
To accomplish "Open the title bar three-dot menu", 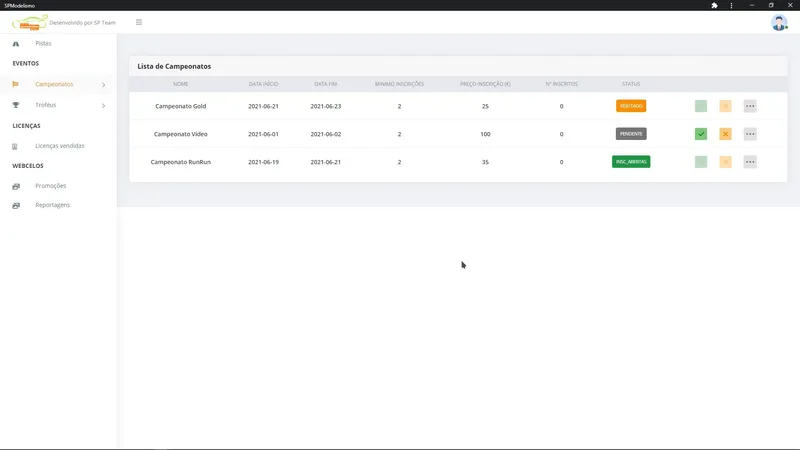I will pos(731,5).
